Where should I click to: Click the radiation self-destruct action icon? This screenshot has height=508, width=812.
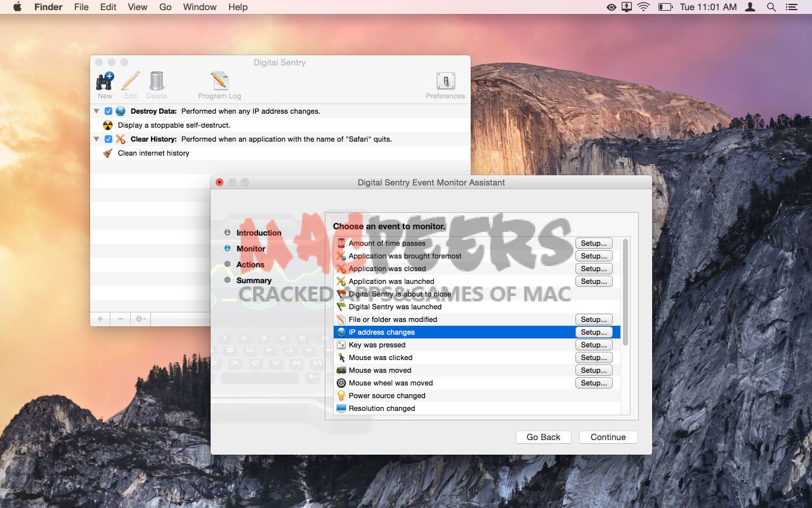pyautogui.click(x=108, y=125)
